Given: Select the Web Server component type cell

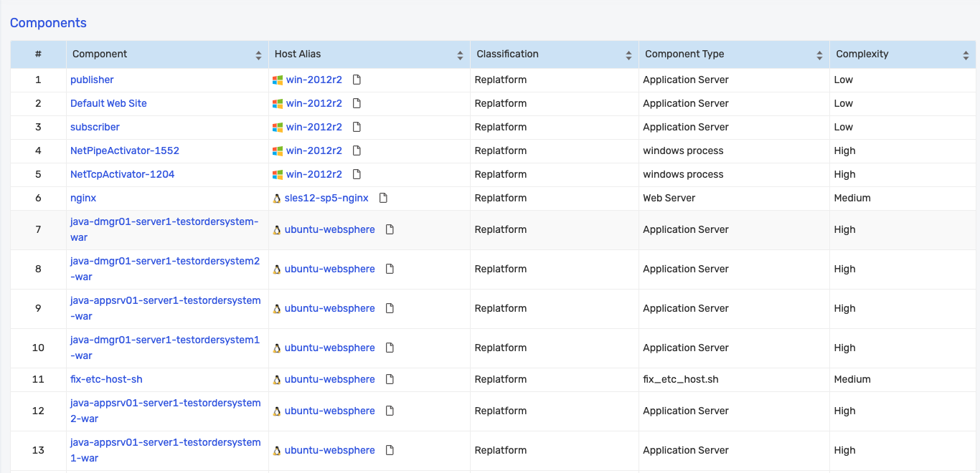Looking at the screenshot, I should [734, 198].
